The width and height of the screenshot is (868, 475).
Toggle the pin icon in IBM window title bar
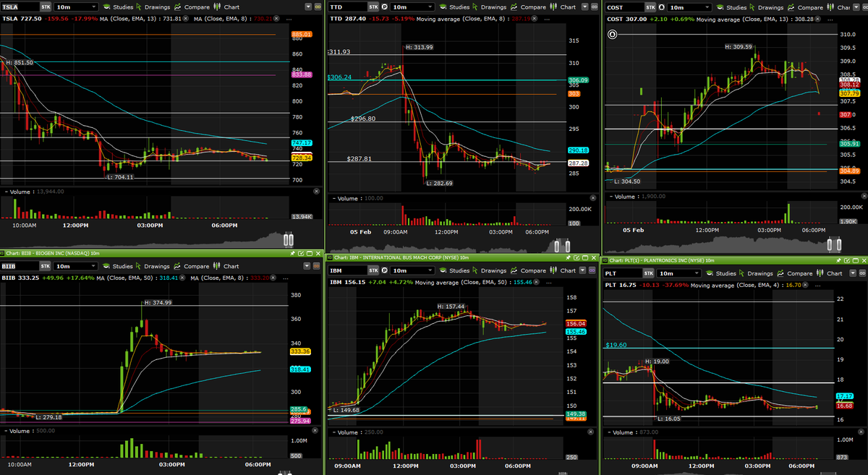(568, 258)
